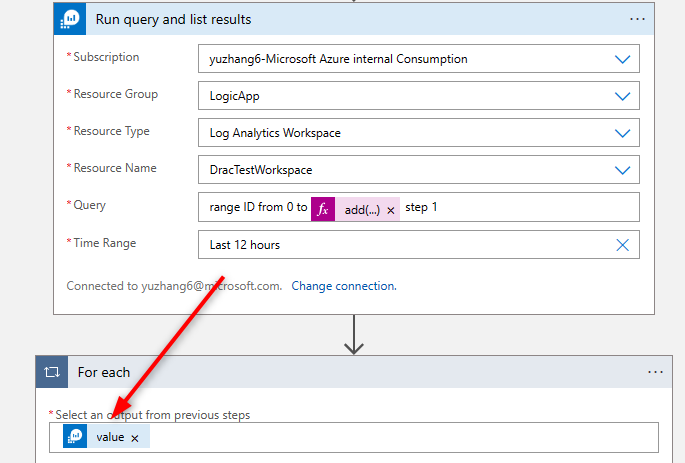Expand the Subscription dropdown
The height and width of the screenshot is (463, 685).
tap(622, 59)
